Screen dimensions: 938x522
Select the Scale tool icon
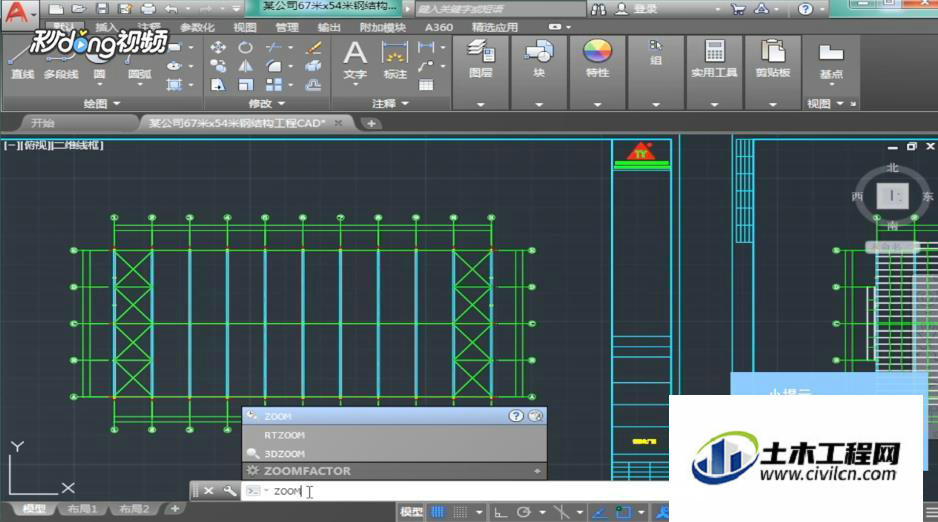click(x=245, y=84)
